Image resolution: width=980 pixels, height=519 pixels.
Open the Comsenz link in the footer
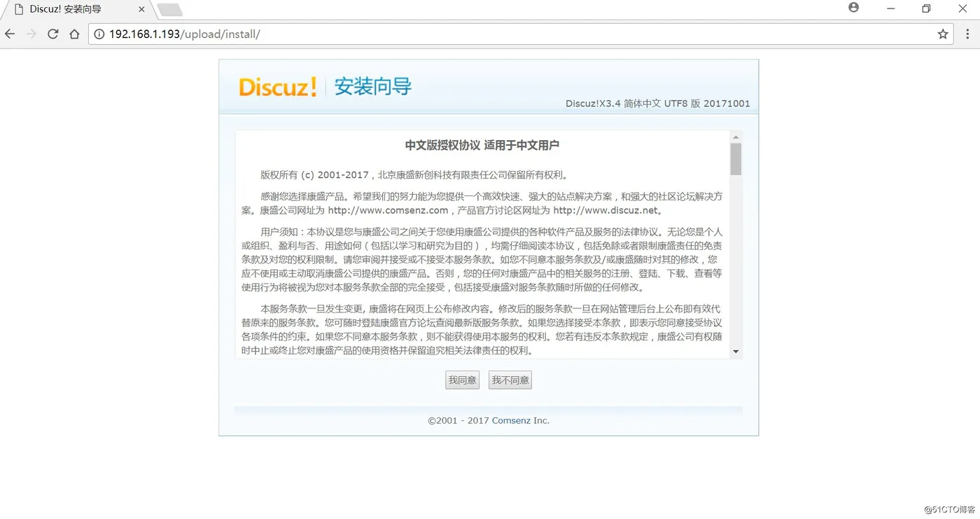coord(511,421)
